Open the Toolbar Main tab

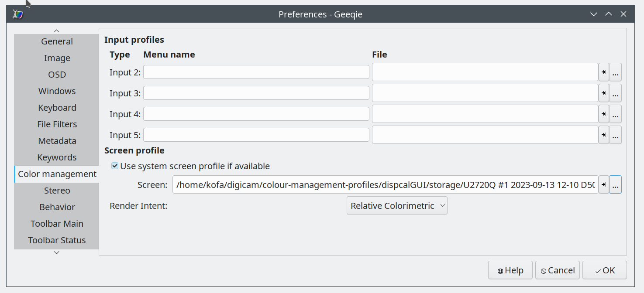tap(57, 224)
